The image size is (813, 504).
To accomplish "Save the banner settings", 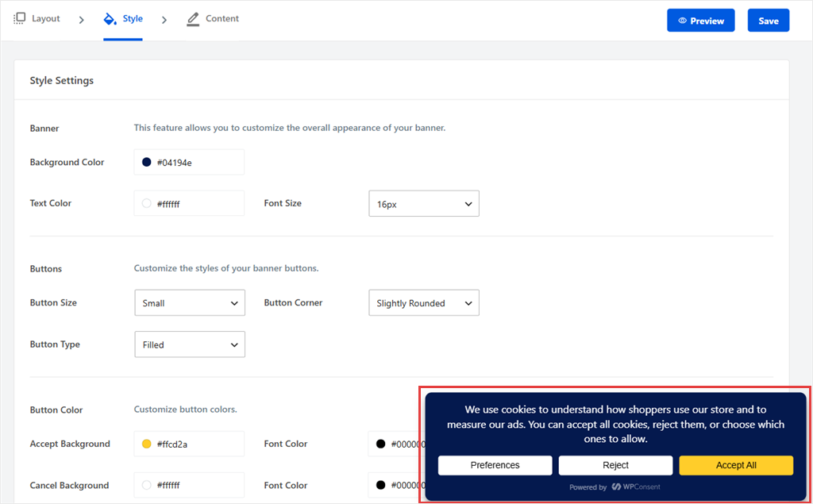I will [x=769, y=20].
